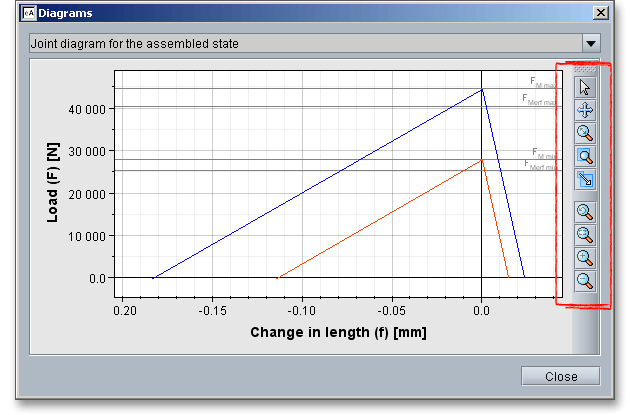Click the toolbar's dotted grip handle
The height and width of the screenshot is (415, 630).
[x=586, y=70]
